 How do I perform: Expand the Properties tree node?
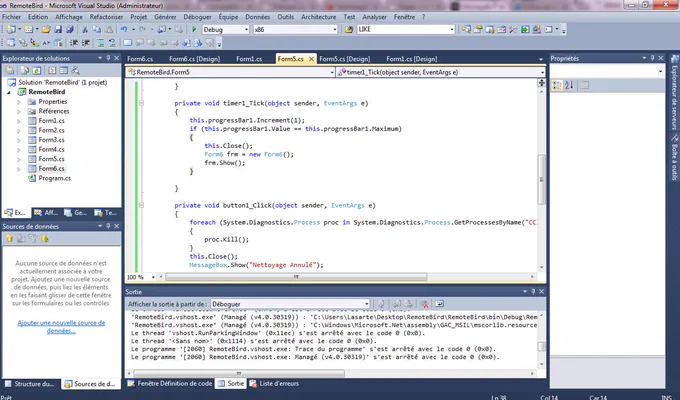tap(19, 102)
